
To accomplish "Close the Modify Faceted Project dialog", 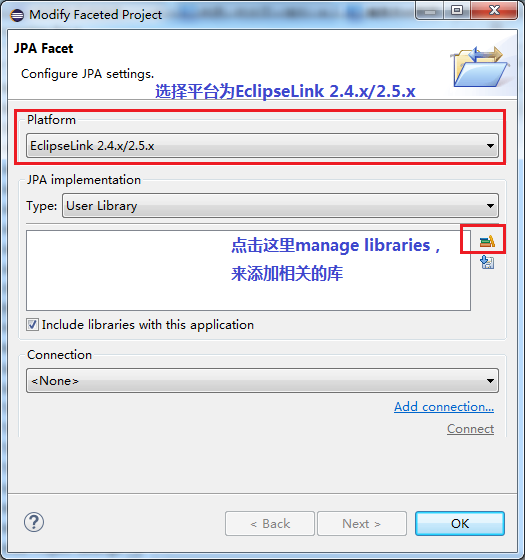I will tap(494, 11).
